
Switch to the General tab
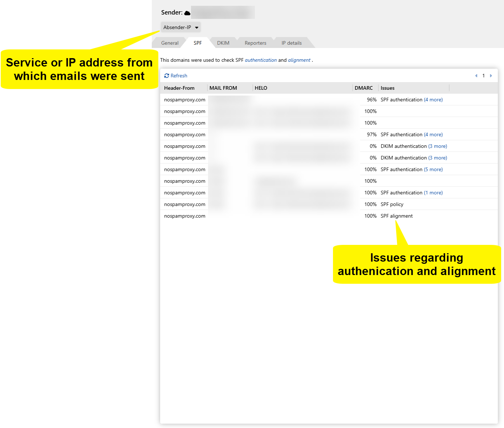click(170, 43)
